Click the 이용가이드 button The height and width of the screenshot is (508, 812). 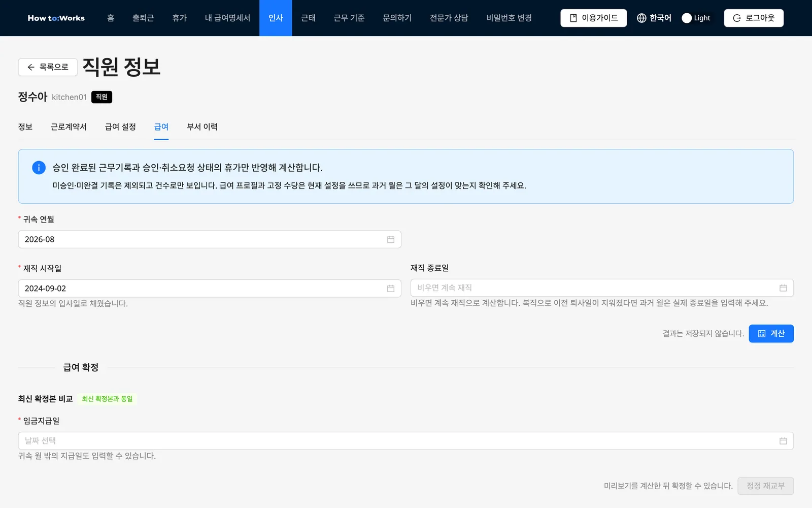coord(594,18)
